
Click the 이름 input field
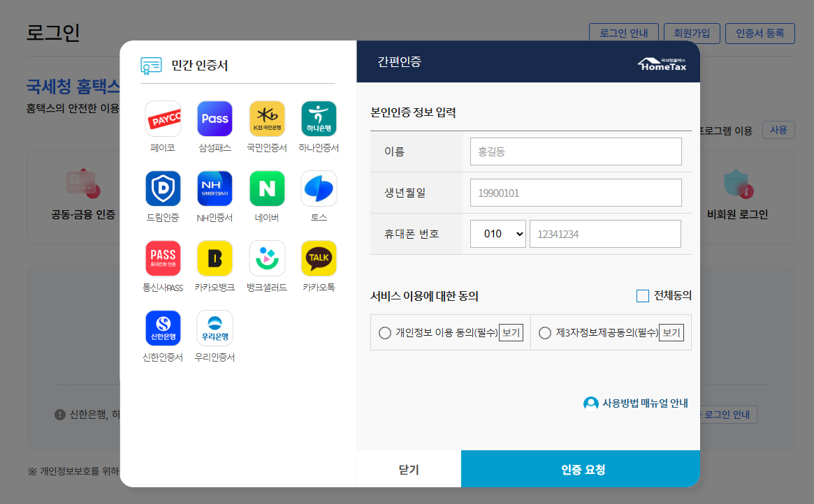[x=576, y=151]
